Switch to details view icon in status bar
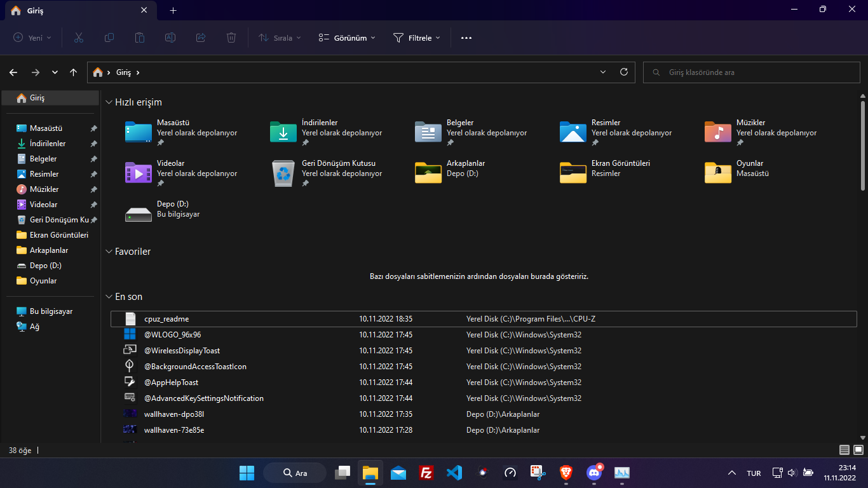868x488 pixels. tap(844, 450)
